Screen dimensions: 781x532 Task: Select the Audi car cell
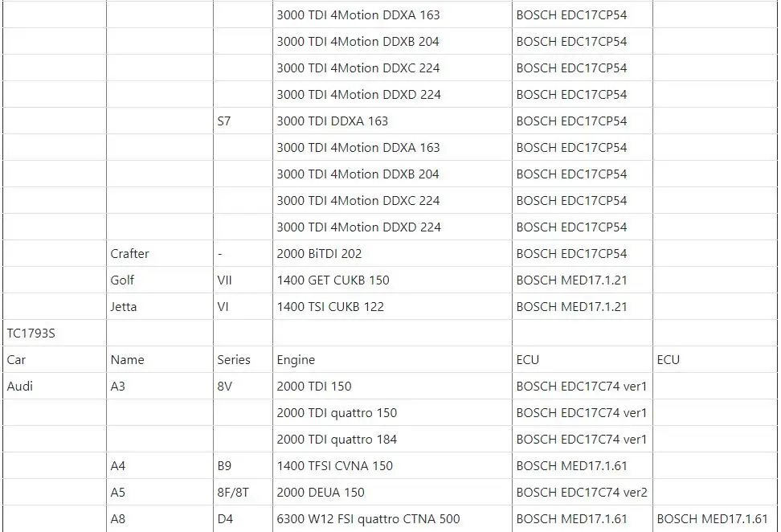54,386
